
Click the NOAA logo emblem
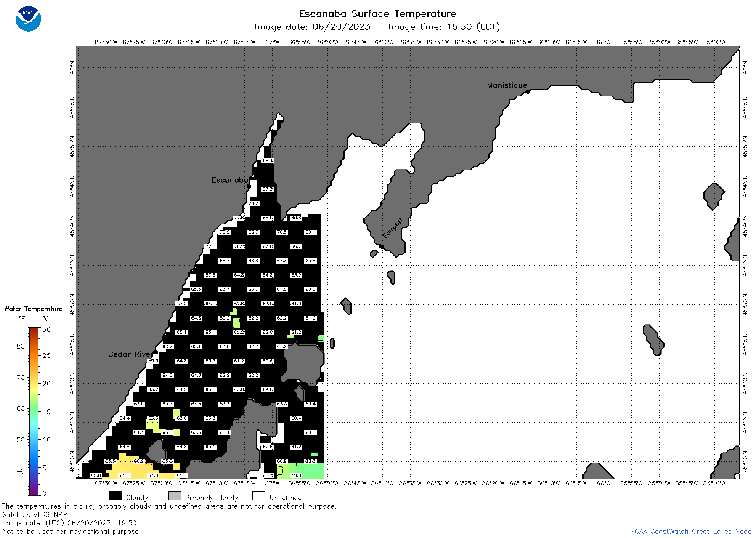[x=28, y=19]
